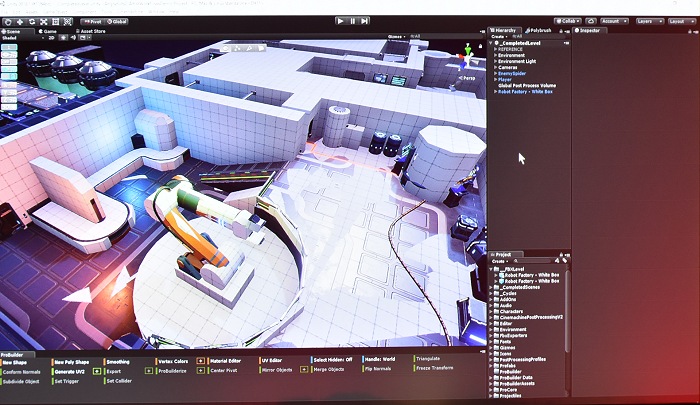
Task: Expand the Environment object
Action: pyautogui.click(x=496, y=55)
